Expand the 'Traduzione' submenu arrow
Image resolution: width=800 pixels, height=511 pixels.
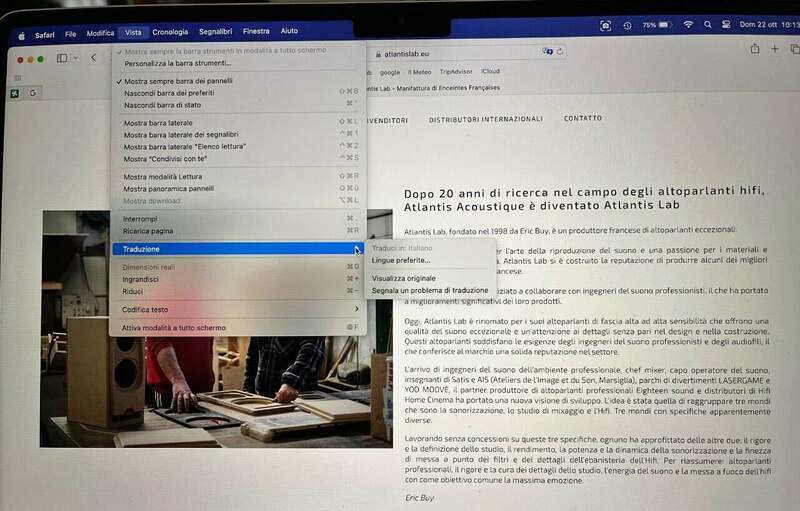tap(357, 249)
